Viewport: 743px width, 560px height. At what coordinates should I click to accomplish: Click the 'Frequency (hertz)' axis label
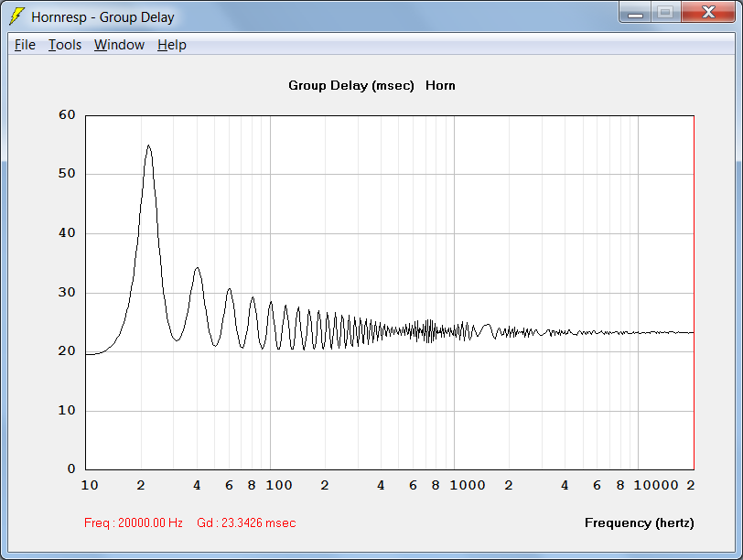click(640, 523)
